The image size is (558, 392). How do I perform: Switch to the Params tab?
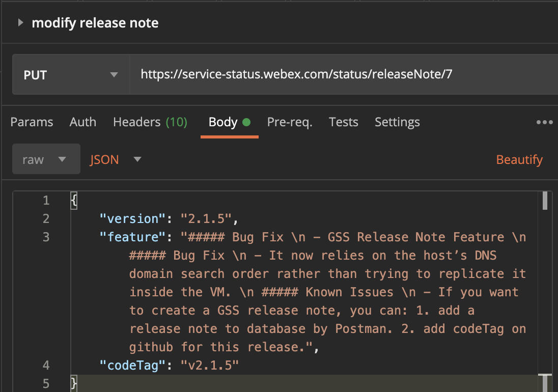32,122
